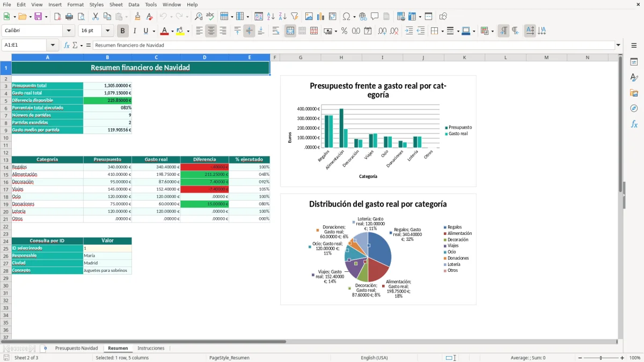Click the Sort descending icon

click(283, 17)
